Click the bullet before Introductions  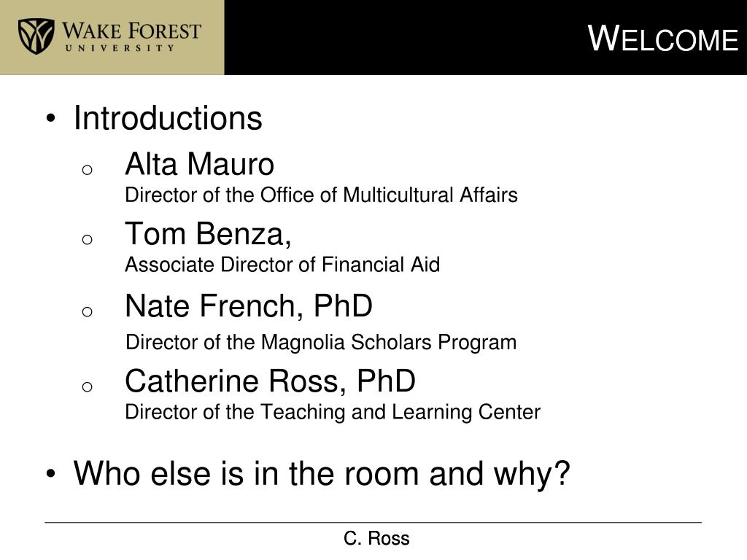click(x=51, y=118)
